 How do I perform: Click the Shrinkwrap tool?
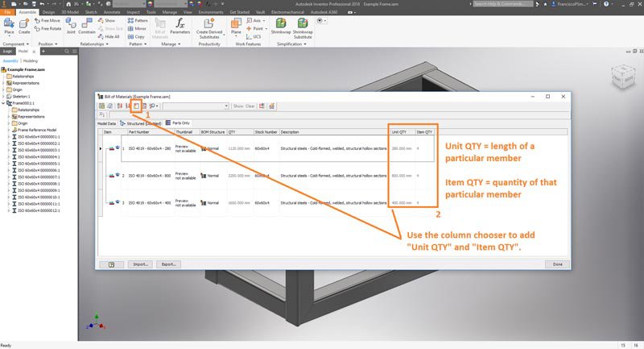281,27
